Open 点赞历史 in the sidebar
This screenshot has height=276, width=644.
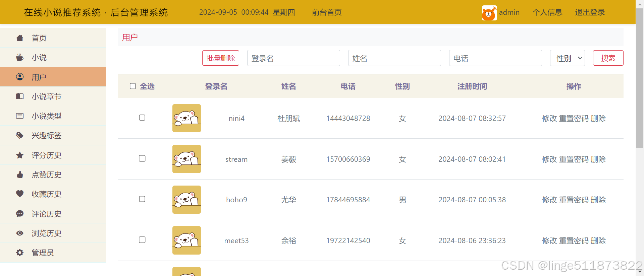53,175
